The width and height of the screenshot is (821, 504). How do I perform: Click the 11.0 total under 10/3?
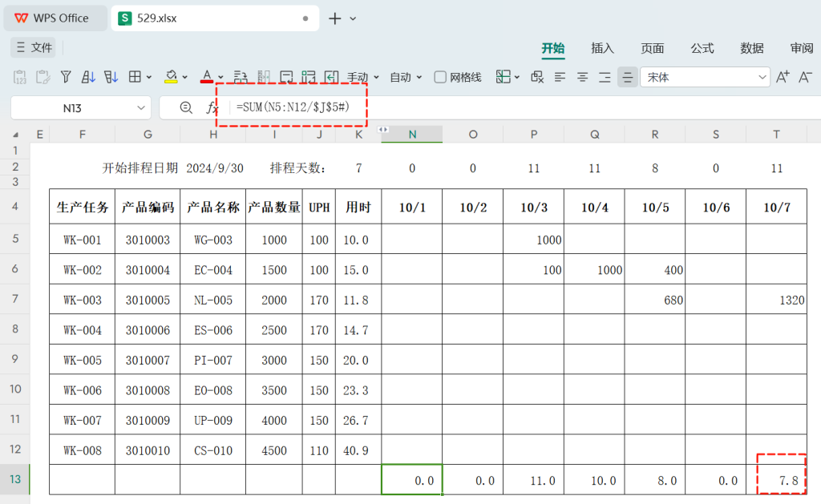coord(533,480)
